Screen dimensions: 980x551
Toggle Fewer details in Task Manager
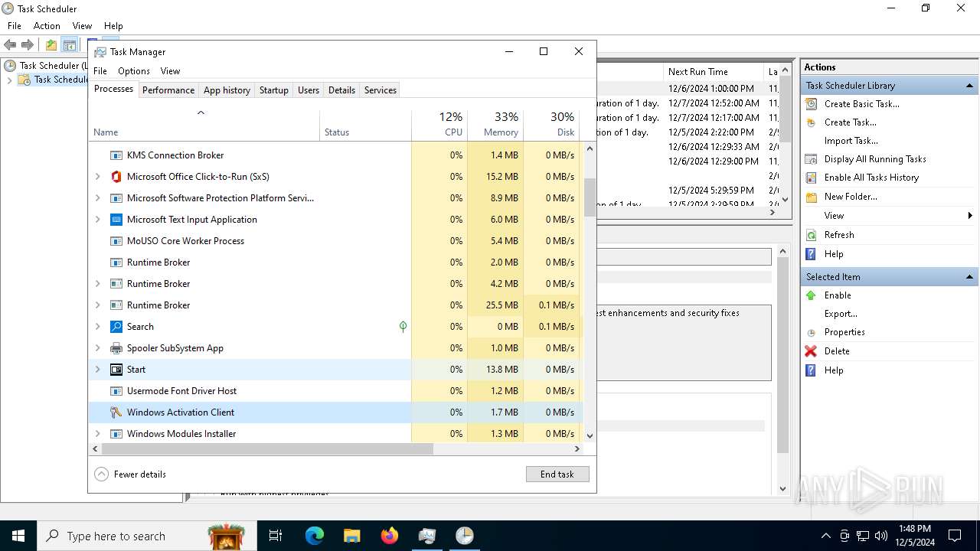pos(131,474)
